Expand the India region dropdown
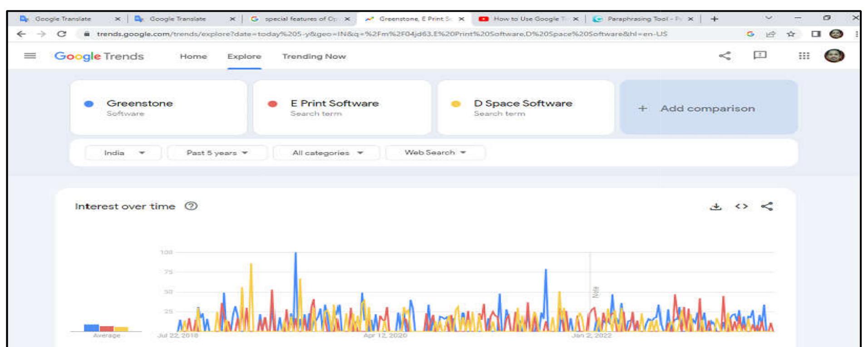 123,153
